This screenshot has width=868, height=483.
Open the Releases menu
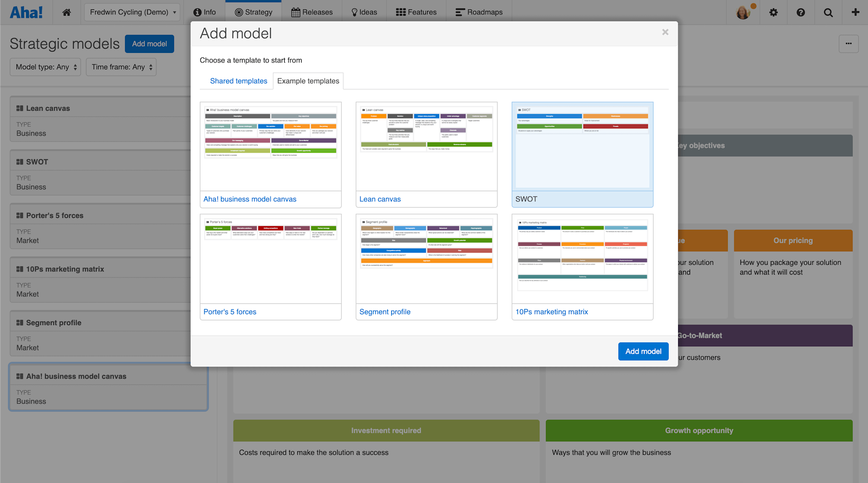(x=312, y=12)
